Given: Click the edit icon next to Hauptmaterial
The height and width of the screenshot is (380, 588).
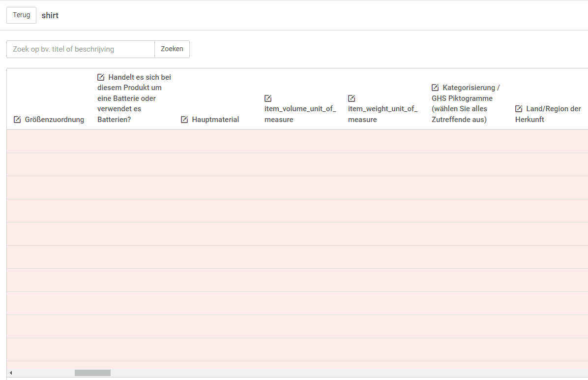Looking at the screenshot, I should [184, 120].
